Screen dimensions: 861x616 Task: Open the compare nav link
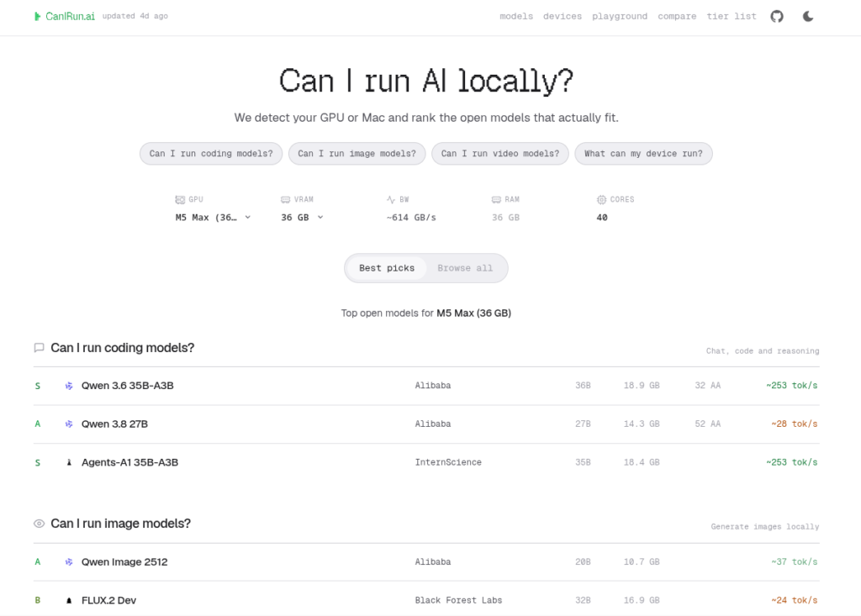[677, 17]
